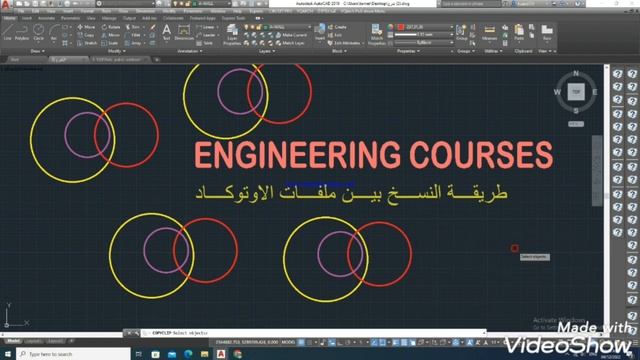Toggle grid display in status bar

[x=301, y=342]
